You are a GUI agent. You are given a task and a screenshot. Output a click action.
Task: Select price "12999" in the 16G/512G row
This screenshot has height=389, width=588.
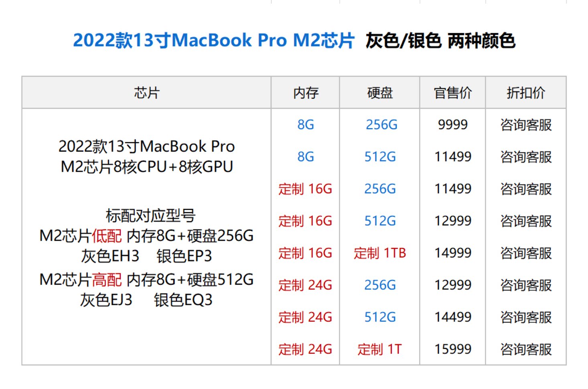tap(453, 221)
